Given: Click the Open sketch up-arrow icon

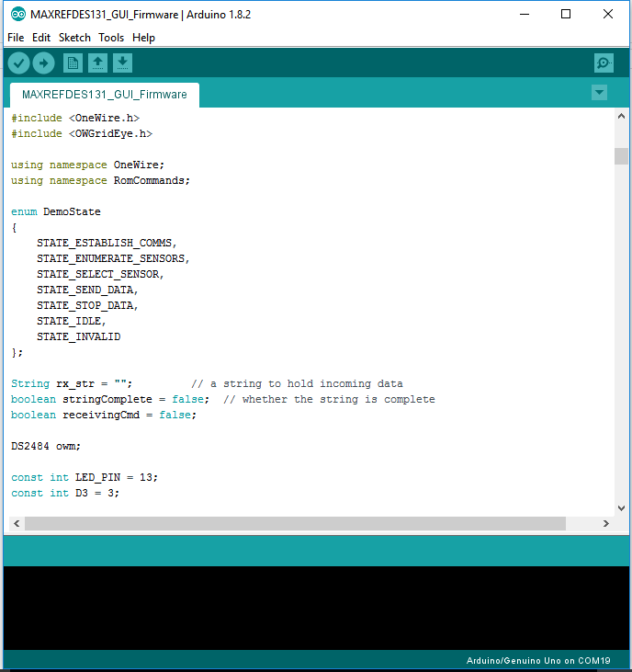Looking at the screenshot, I should coord(97,63).
